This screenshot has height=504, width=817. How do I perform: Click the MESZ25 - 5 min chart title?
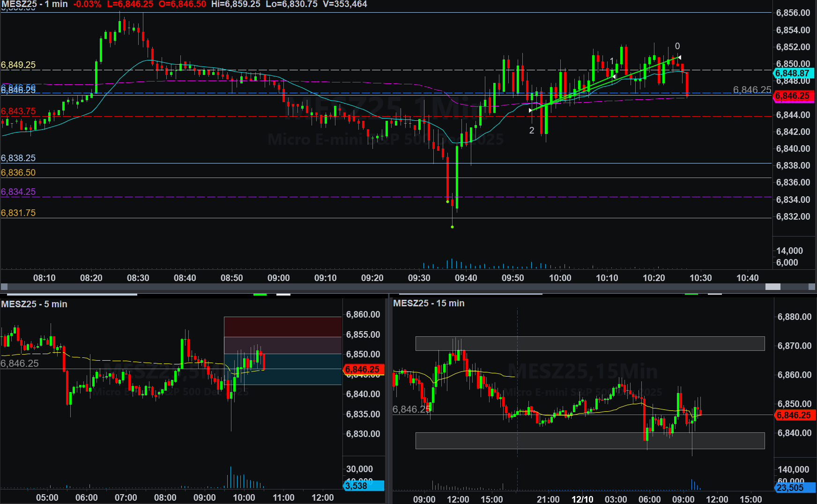[34, 304]
